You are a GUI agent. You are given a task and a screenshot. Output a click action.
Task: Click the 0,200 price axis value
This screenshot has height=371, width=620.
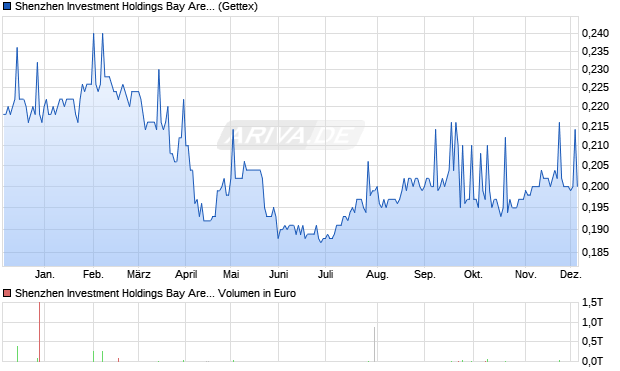pos(595,186)
